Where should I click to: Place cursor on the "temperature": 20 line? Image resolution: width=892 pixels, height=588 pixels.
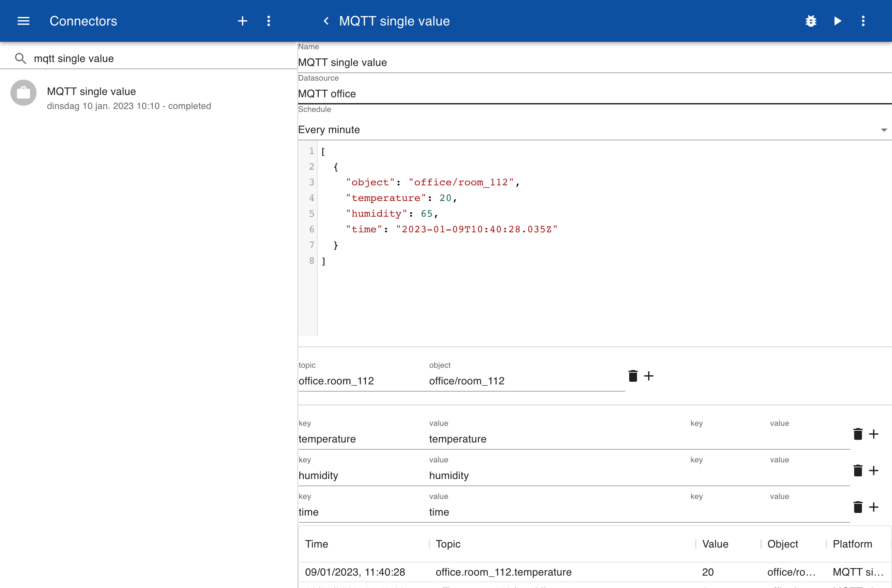402,198
